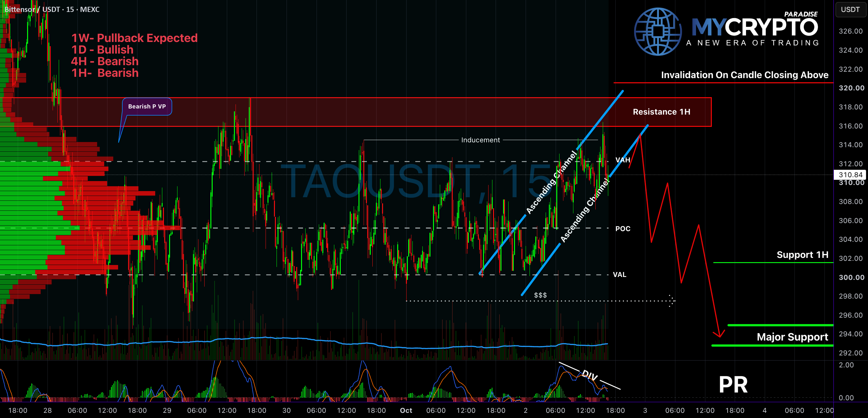Open the USDT currency selector

[850, 9]
